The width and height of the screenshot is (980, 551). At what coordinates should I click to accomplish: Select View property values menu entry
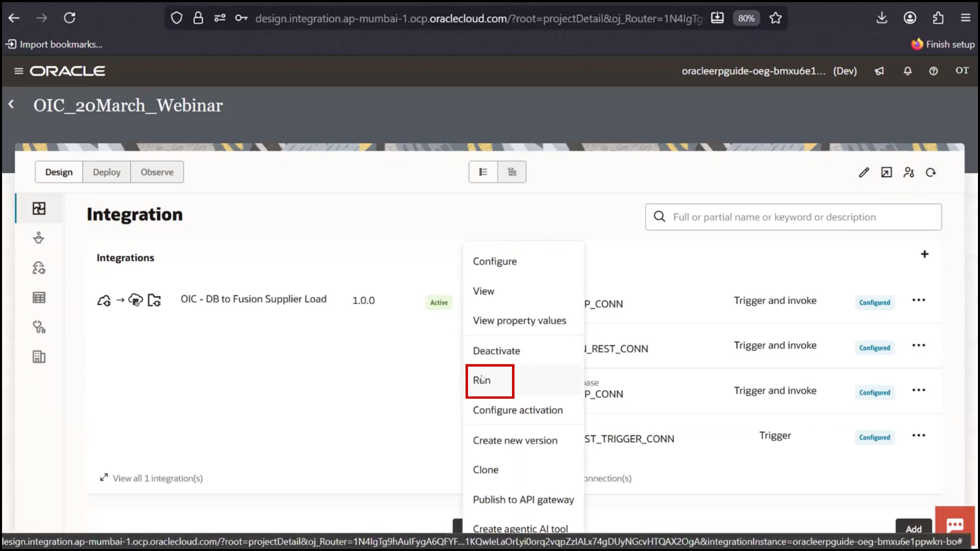(523, 320)
